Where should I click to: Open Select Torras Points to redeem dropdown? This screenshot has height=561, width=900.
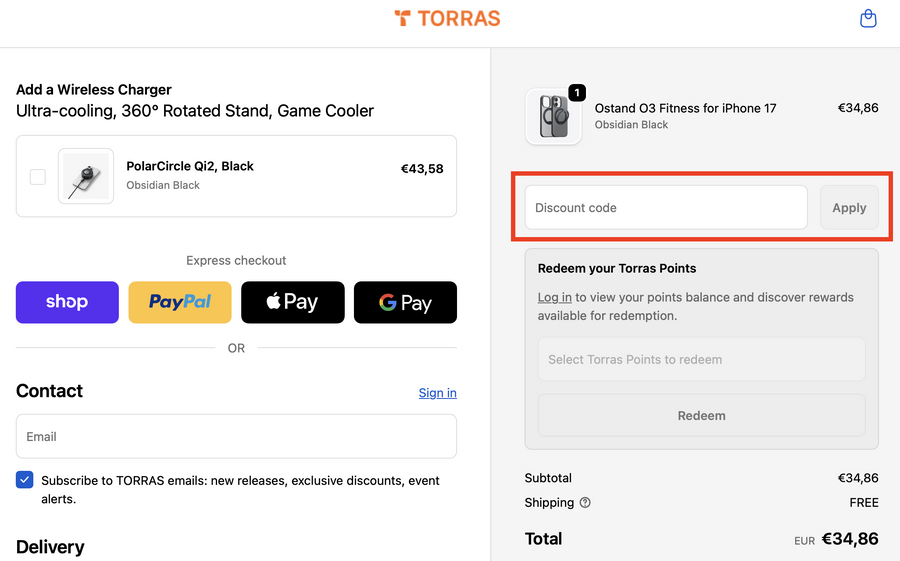coord(701,360)
